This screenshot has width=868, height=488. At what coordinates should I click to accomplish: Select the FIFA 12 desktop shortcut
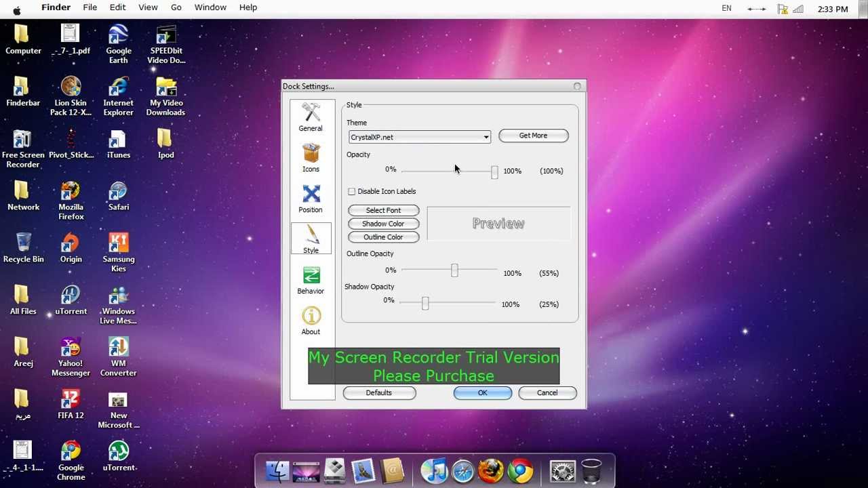(71, 404)
